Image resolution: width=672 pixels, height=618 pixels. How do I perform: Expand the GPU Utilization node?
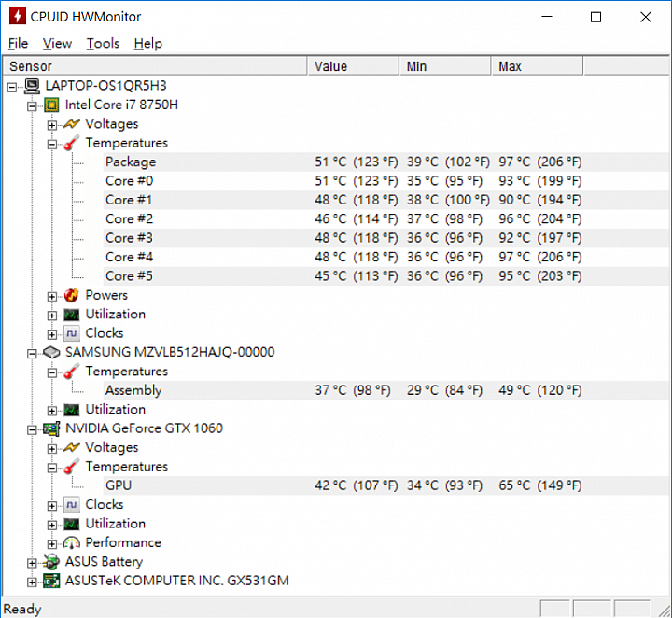coord(52,525)
